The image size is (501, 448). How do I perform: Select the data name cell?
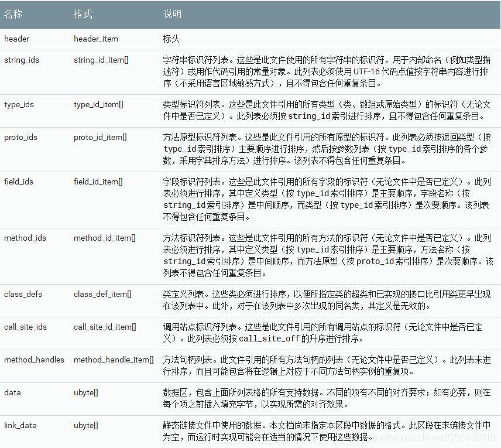click(x=12, y=392)
